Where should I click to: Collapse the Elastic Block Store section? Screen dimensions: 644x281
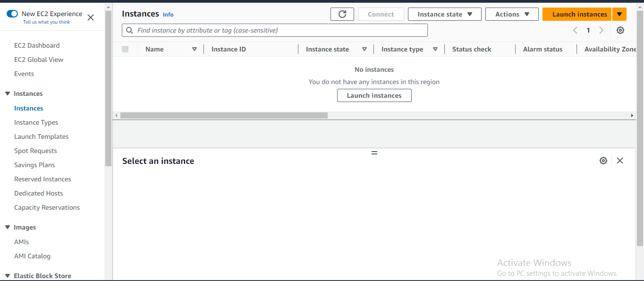point(8,276)
